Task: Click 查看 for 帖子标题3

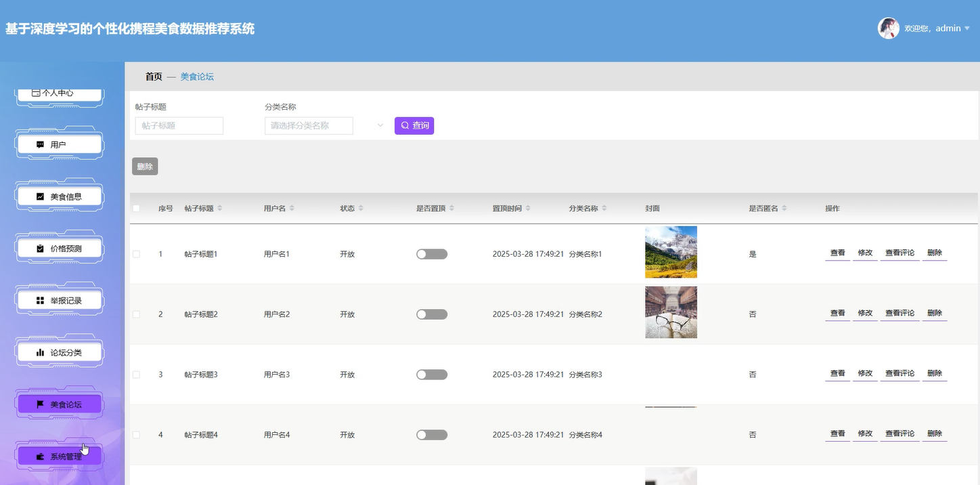Action: [x=837, y=373]
